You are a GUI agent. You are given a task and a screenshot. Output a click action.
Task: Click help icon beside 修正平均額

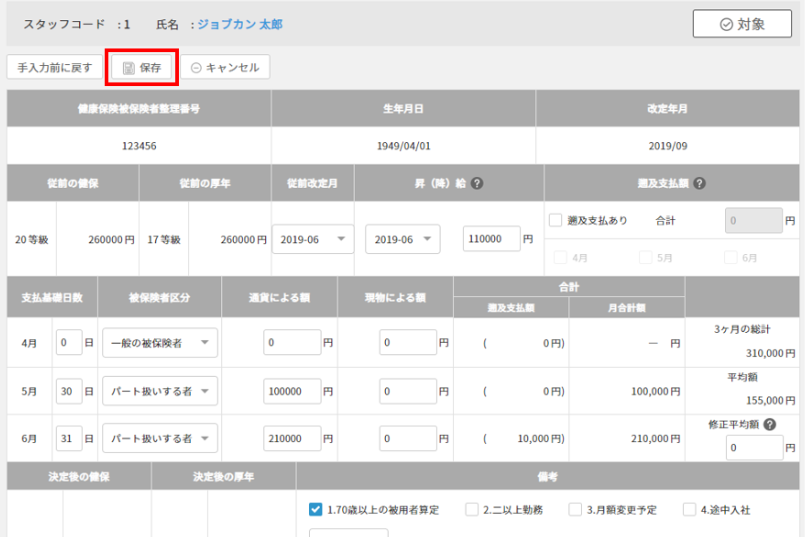coord(771,424)
